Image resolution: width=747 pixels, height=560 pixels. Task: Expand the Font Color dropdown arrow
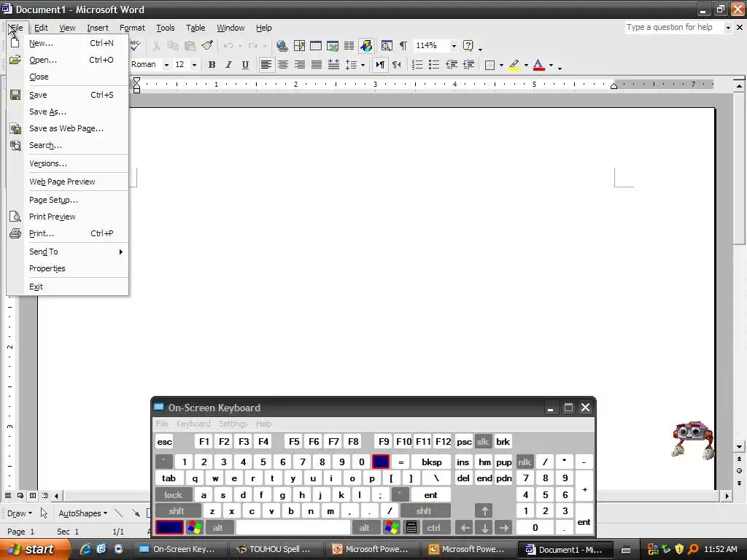click(551, 65)
